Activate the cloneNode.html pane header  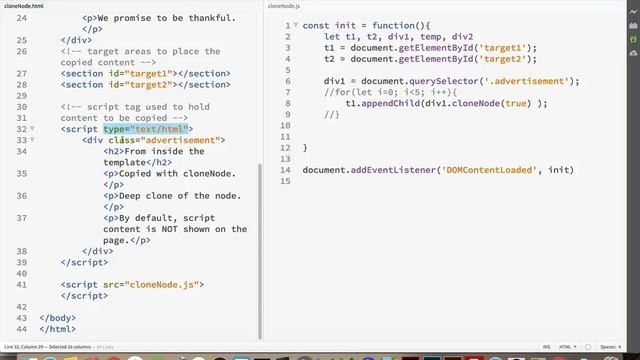[24, 6]
